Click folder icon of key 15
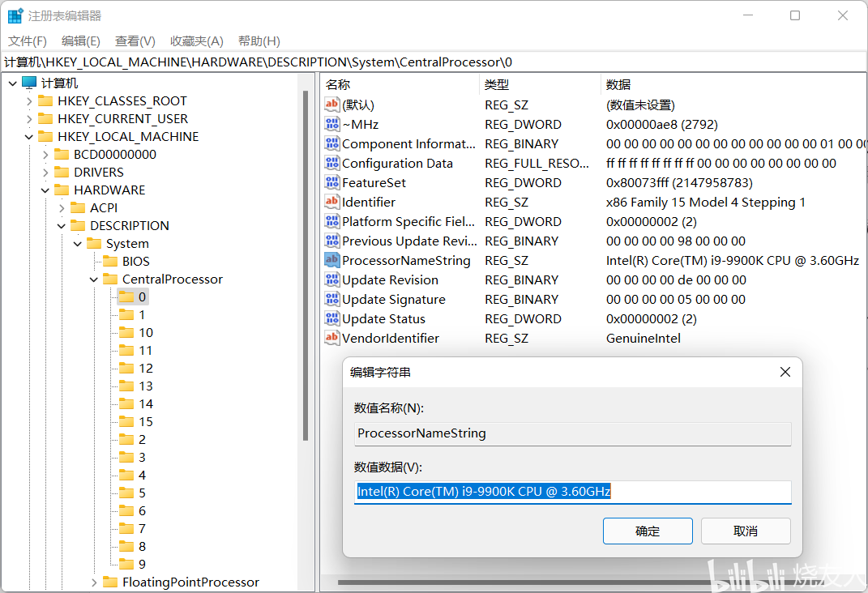Screen dimensions: 868x593 pyautogui.click(x=126, y=421)
